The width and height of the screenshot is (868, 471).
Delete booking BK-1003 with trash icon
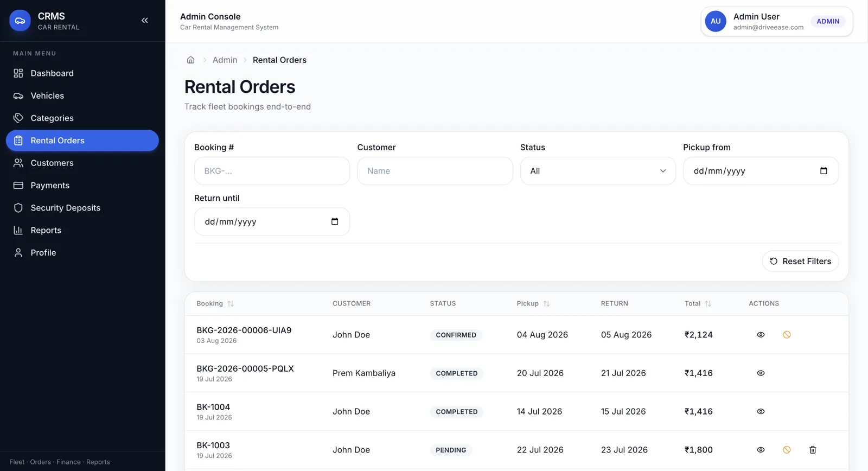point(813,450)
